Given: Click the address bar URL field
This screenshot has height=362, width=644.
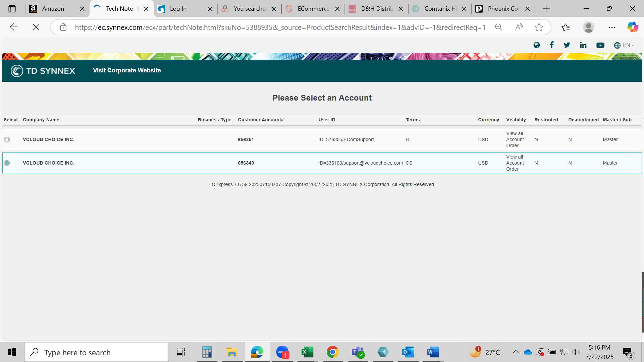Looking at the screenshot, I should click(x=280, y=27).
